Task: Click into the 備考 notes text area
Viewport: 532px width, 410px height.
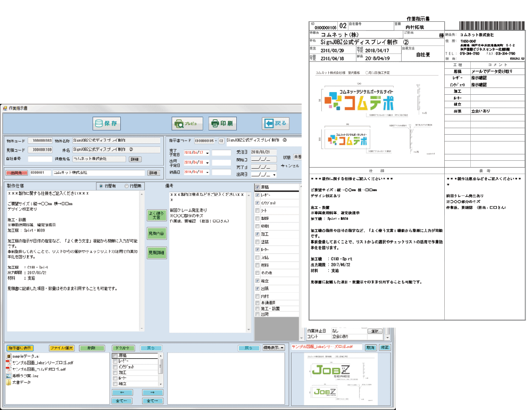Action: coord(207,262)
